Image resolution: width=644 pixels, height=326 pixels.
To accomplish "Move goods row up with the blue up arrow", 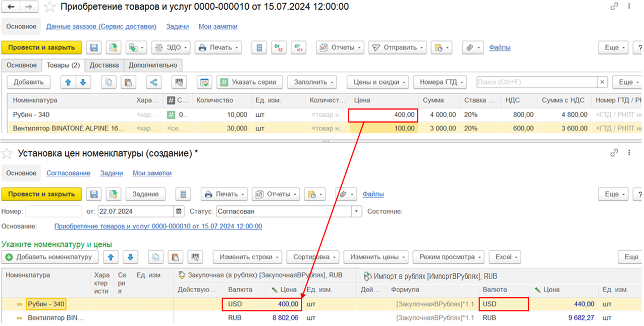I will pyautogui.click(x=68, y=82).
